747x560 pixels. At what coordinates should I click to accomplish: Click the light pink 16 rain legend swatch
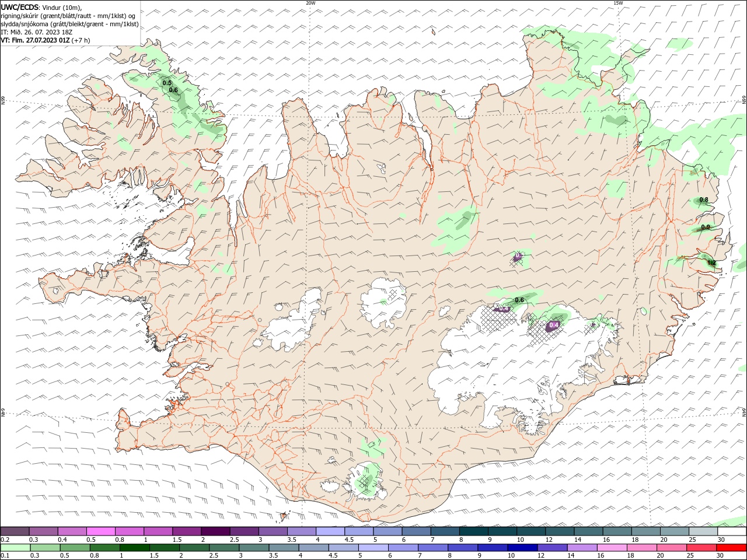[612, 548]
